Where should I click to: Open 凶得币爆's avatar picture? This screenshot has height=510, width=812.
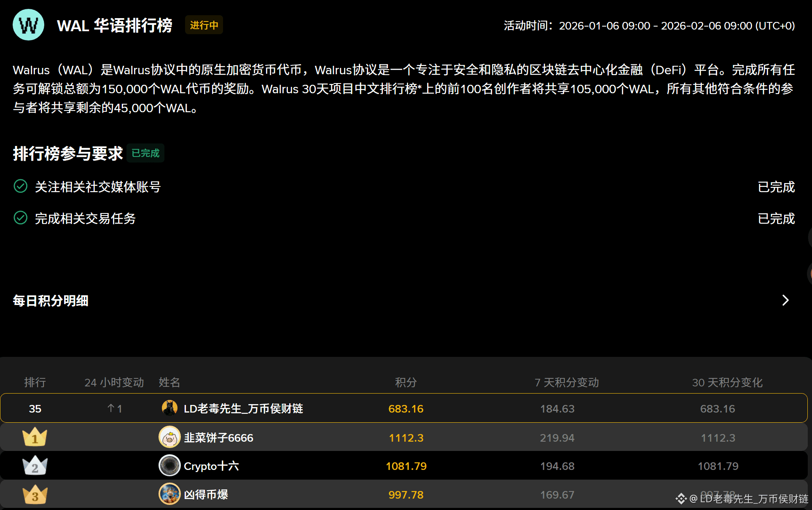click(x=169, y=494)
